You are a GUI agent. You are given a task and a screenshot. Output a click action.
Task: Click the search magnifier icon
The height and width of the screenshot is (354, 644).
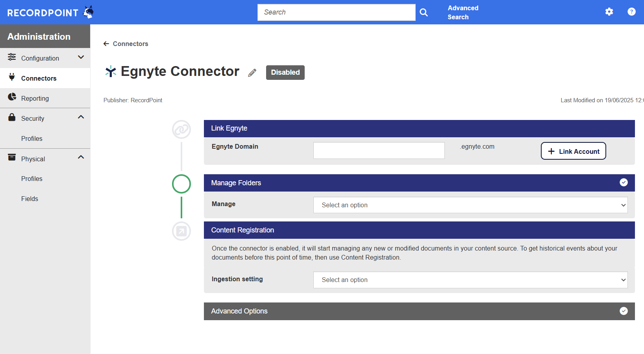tap(424, 12)
